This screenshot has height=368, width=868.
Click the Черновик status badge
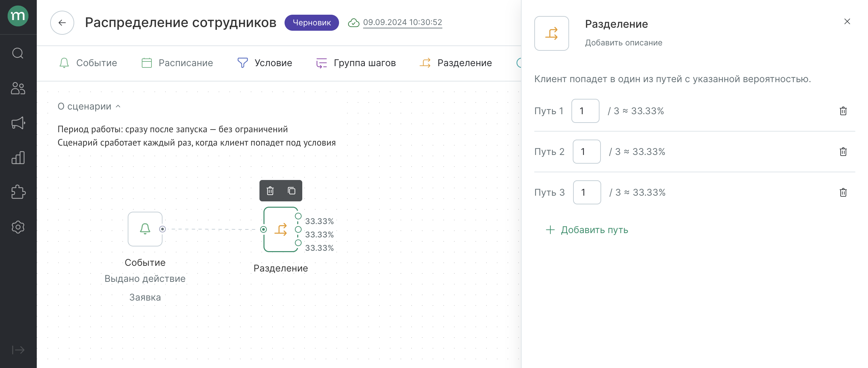click(x=311, y=22)
